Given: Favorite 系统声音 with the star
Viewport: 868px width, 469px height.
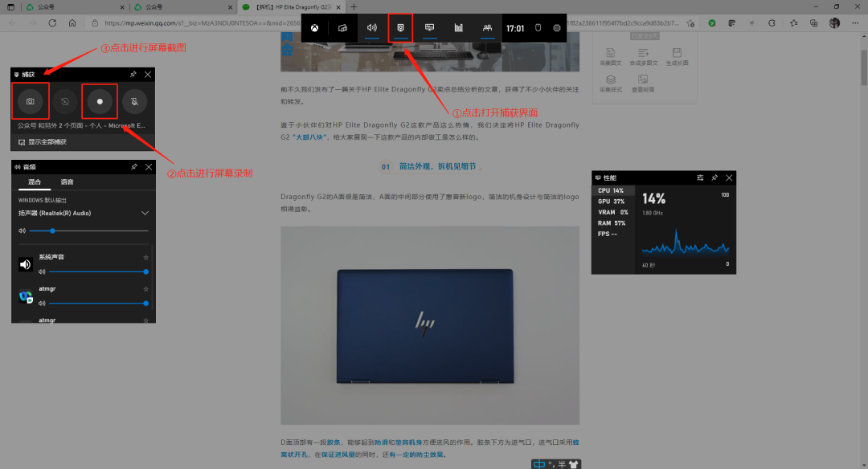Looking at the screenshot, I should (146, 257).
